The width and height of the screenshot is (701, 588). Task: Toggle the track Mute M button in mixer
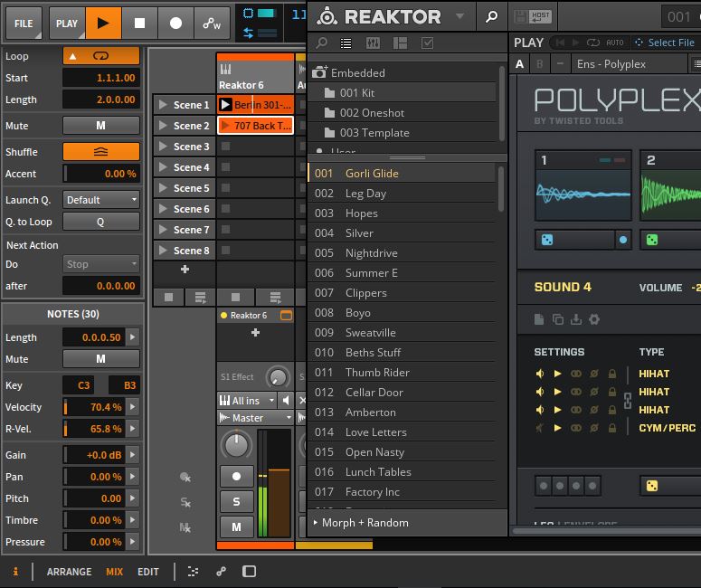[x=236, y=527]
